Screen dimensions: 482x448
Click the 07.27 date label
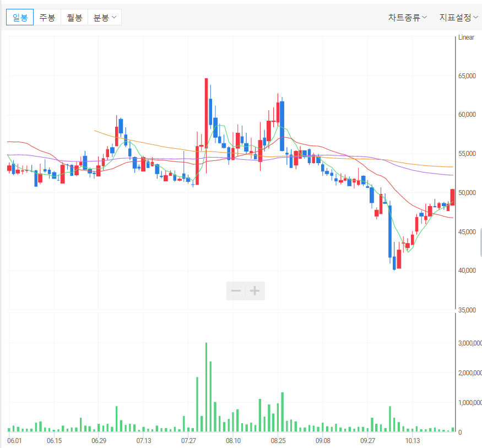[188, 441]
